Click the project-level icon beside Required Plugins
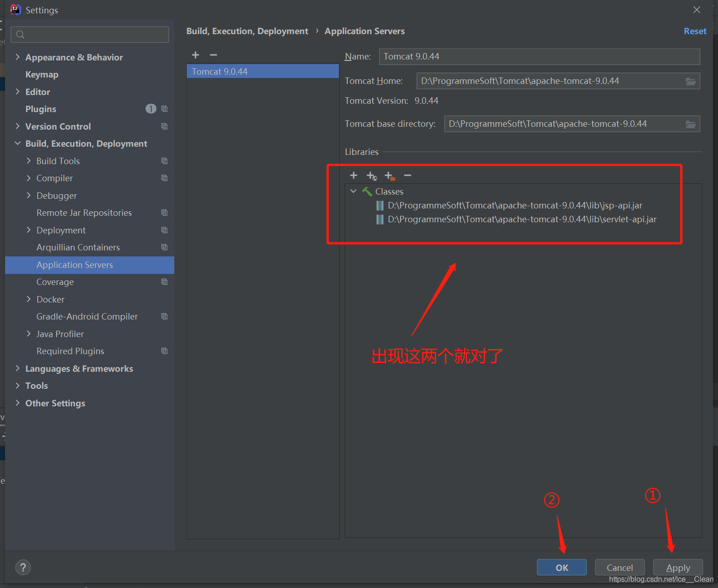This screenshot has width=718, height=588. point(165,351)
